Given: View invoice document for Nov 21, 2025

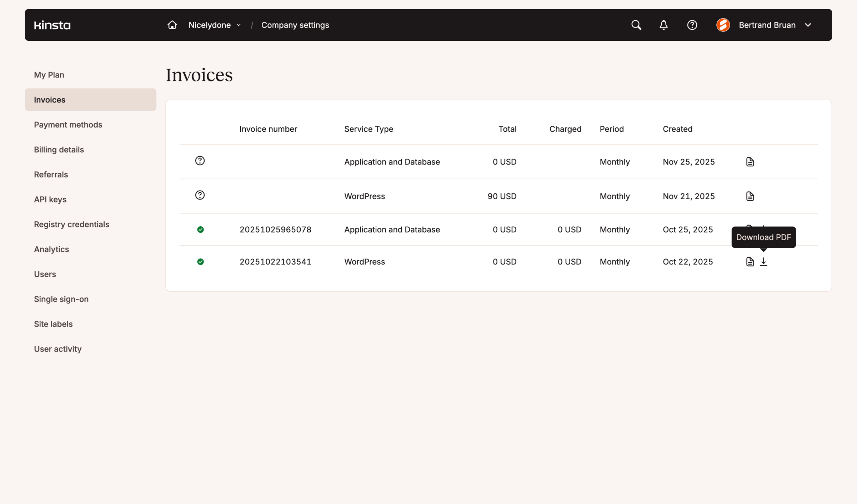Looking at the screenshot, I should (750, 196).
